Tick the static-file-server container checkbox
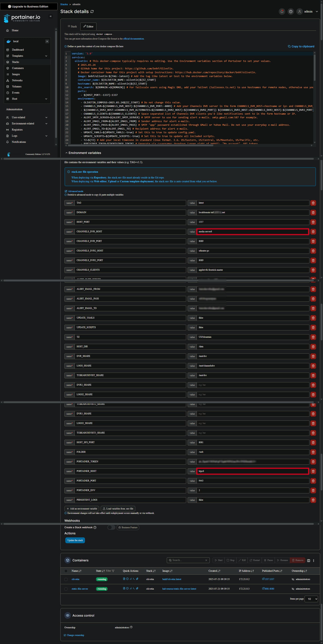 [x=66, y=589]
